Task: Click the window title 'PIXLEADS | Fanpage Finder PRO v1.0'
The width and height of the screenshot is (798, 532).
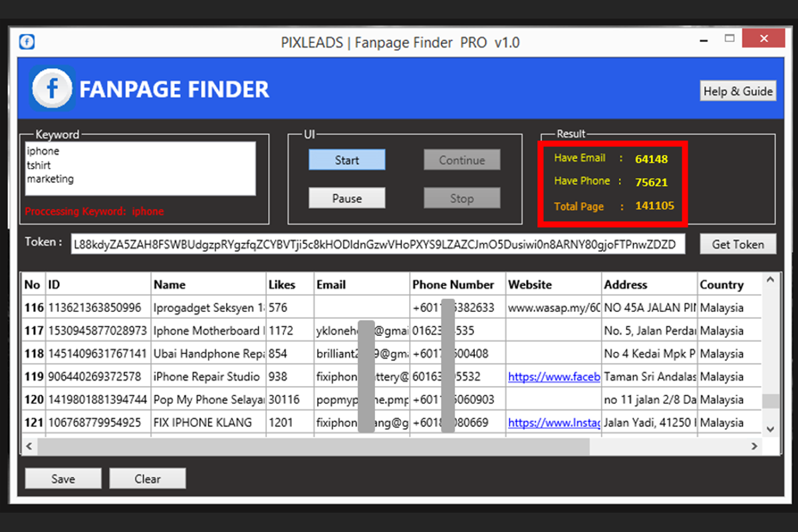Action: pyautogui.click(x=400, y=43)
